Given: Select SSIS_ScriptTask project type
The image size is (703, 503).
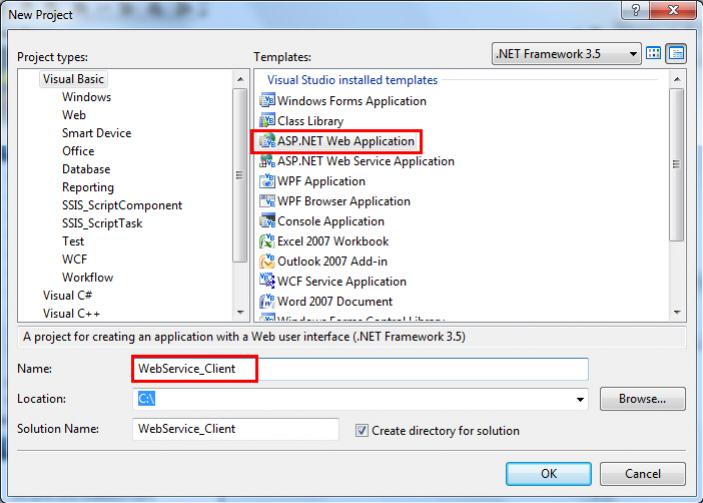Looking at the screenshot, I should coord(102,223).
